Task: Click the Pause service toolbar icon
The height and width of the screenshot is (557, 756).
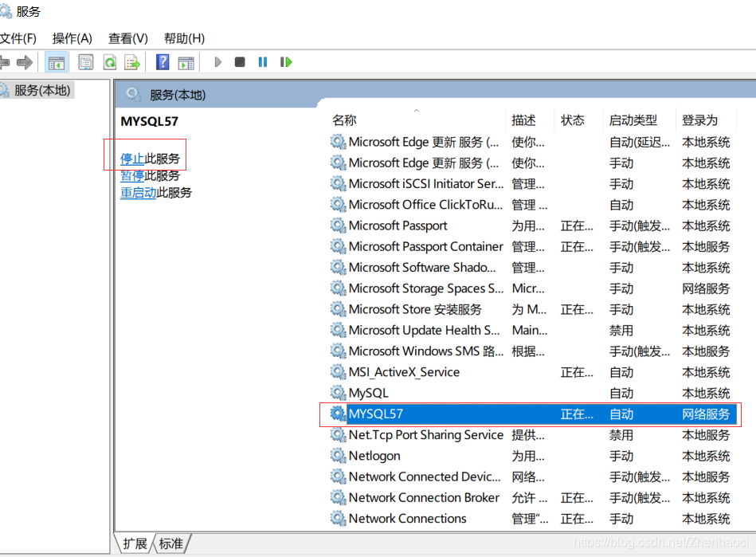Action: click(x=263, y=61)
